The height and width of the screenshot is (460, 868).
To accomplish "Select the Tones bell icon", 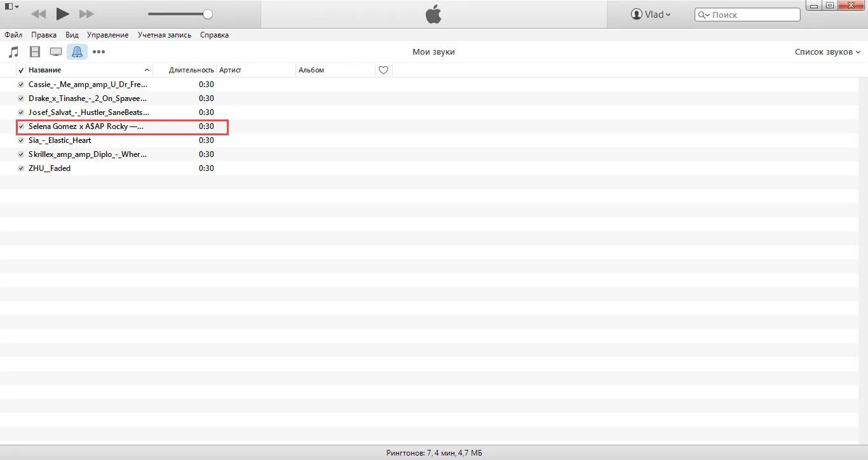I will 77,52.
